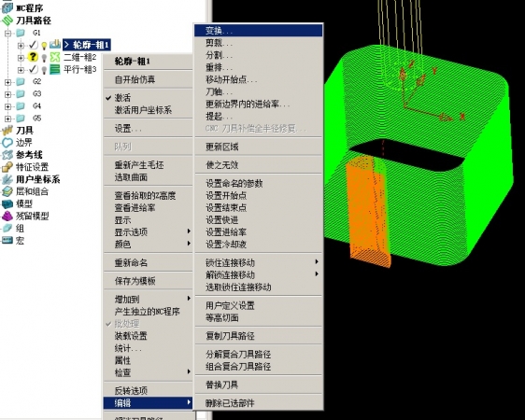Open the 显示选项 submenu
Image resolution: width=525 pixels, height=420 pixels.
(148, 232)
